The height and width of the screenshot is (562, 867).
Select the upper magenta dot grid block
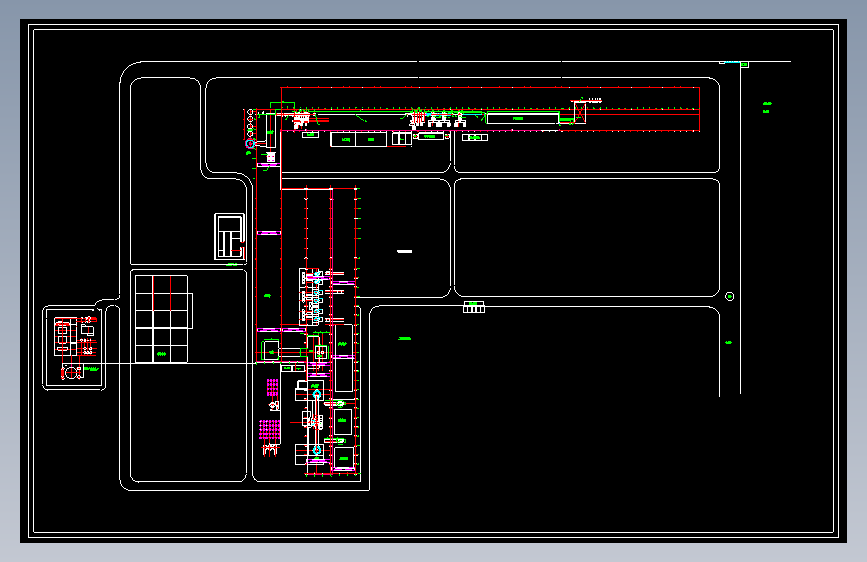pos(273,388)
